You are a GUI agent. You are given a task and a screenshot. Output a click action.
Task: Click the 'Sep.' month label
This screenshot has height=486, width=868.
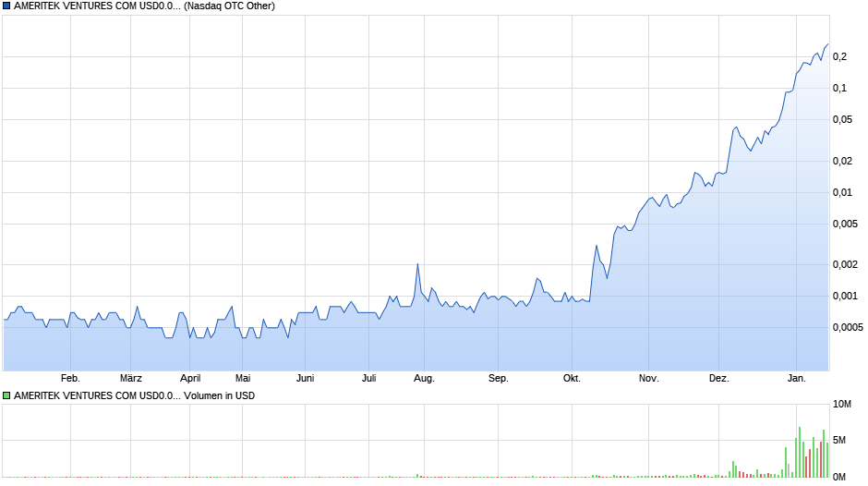[498, 379]
